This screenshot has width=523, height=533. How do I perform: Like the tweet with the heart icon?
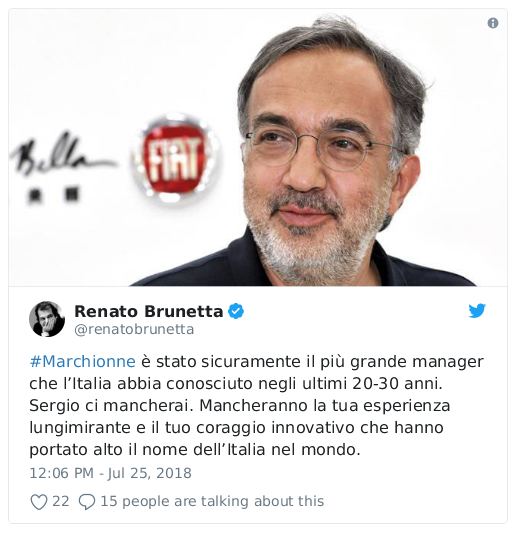[39, 502]
